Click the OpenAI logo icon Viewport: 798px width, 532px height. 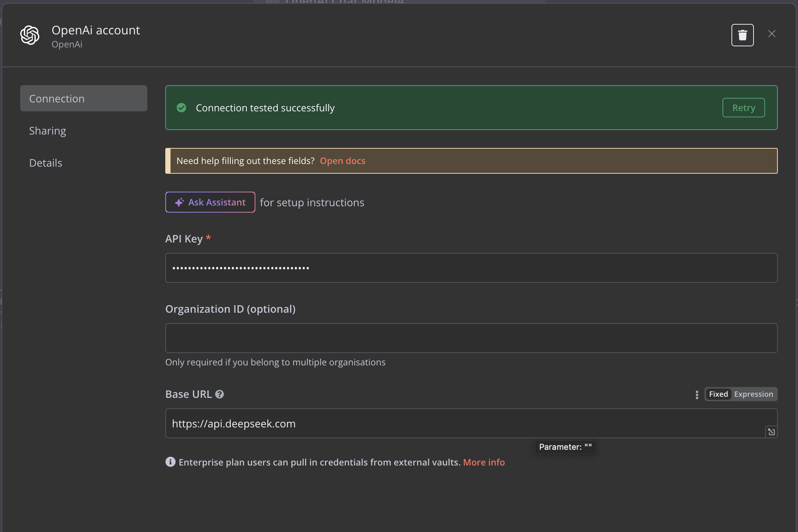(30, 35)
